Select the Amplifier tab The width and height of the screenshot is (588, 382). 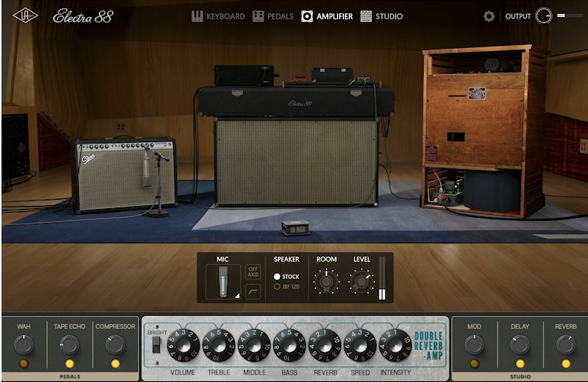tap(327, 16)
